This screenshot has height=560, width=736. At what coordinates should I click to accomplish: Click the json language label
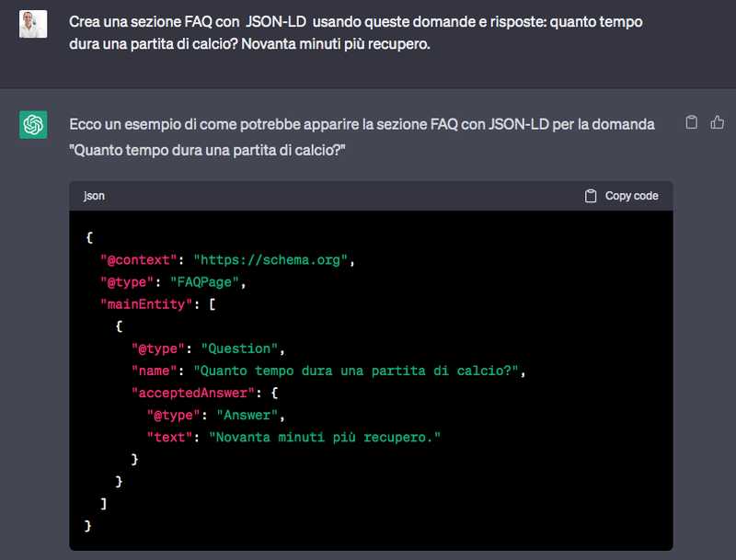click(94, 196)
